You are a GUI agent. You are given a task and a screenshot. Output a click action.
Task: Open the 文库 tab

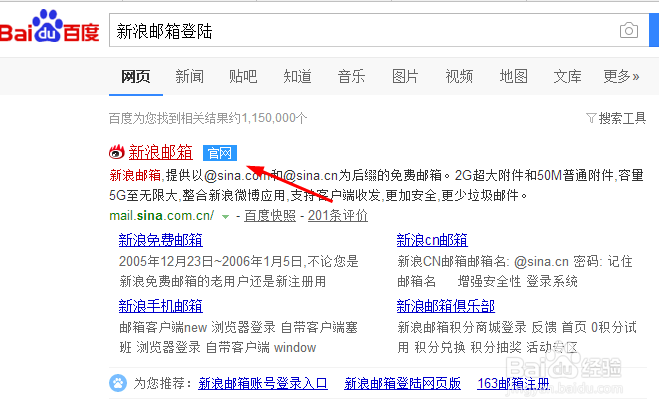(567, 76)
